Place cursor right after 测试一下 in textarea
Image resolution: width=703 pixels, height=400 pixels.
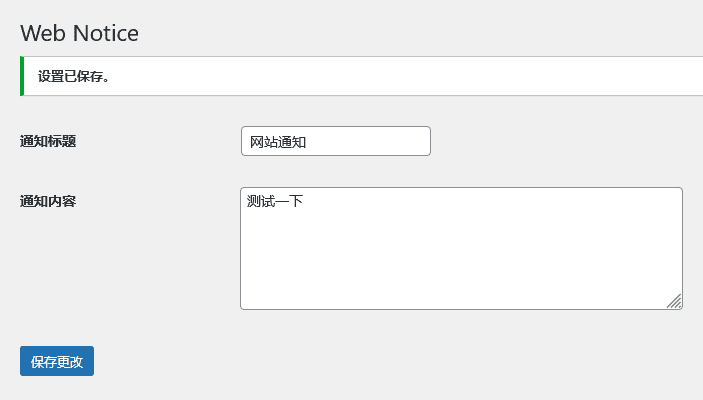304,202
